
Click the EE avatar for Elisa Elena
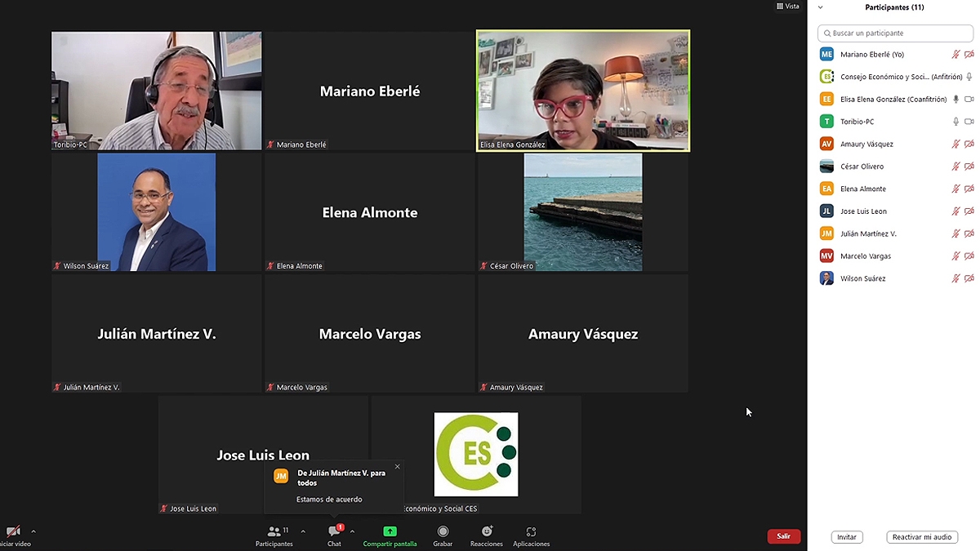coord(826,99)
